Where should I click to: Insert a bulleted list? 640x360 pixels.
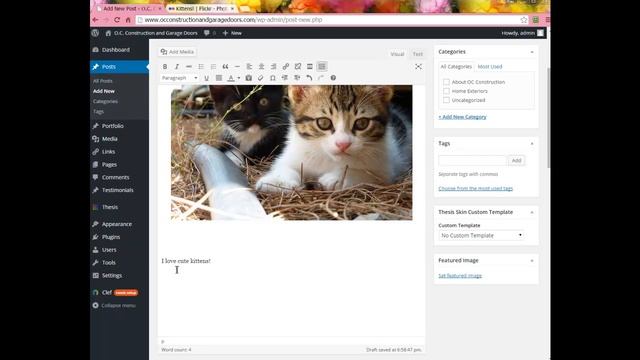tap(201, 67)
